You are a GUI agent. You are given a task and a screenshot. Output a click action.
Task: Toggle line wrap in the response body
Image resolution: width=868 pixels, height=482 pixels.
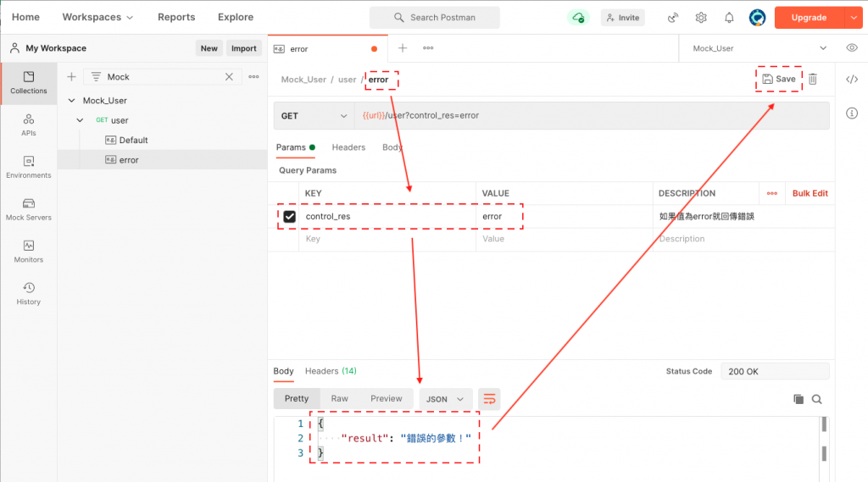(489, 399)
